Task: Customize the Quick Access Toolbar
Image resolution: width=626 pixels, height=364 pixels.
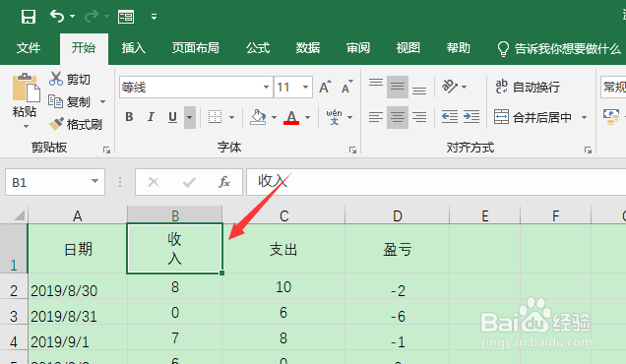Action: pos(154,17)
